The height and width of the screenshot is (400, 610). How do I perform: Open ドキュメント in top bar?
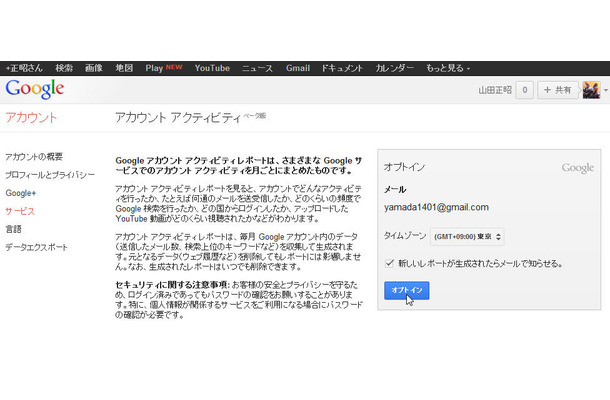click(x=342, y=68)
